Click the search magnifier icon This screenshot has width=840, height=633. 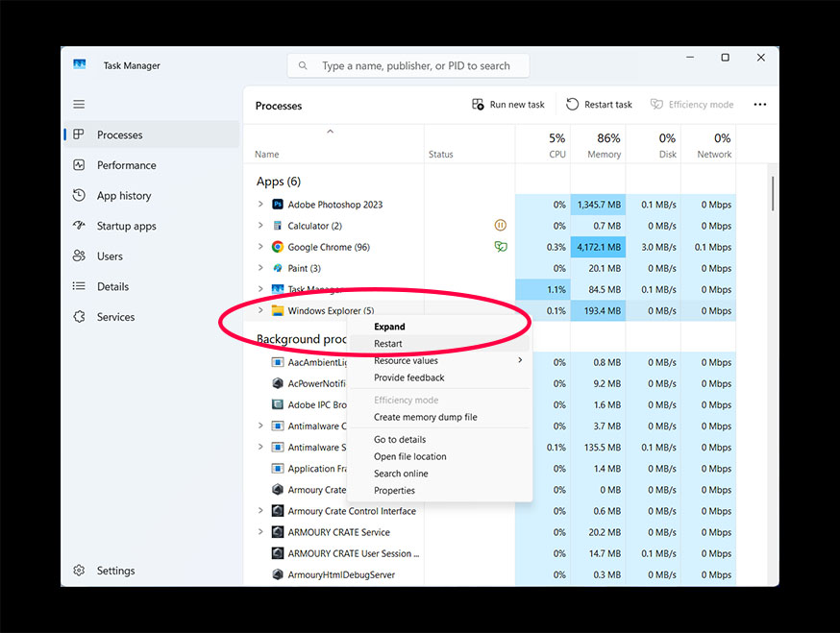(x=303, y=66)
